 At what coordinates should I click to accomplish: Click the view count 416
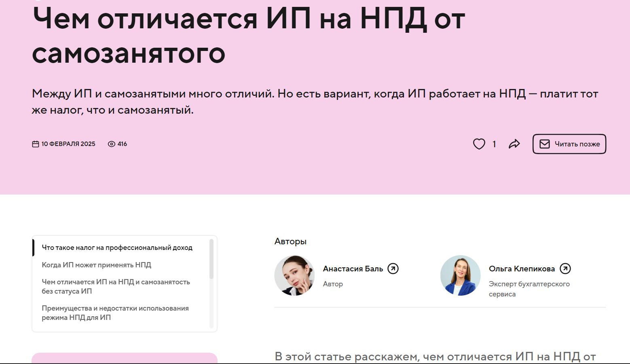123,144
